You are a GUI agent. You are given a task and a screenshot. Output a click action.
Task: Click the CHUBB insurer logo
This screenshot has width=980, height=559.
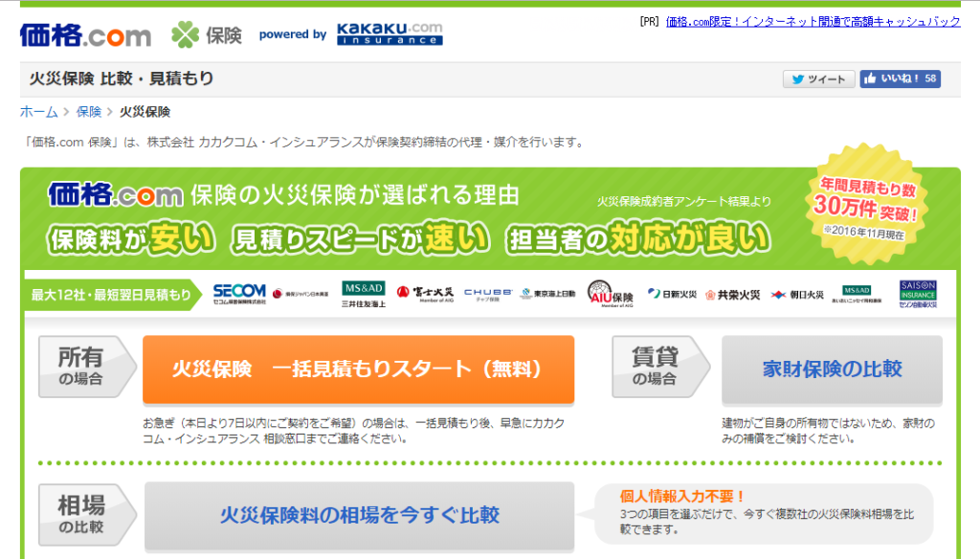487,294
